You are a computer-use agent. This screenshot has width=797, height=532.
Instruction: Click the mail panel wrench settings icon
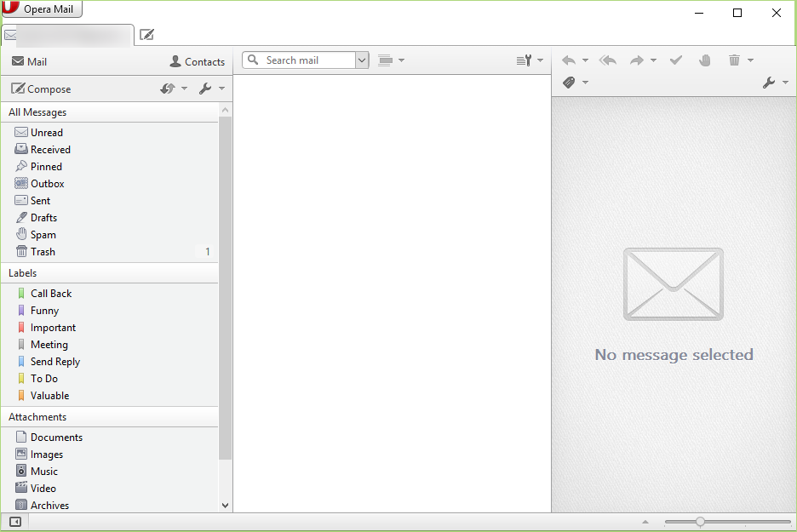pyautogui.click(x=205, y=89)
